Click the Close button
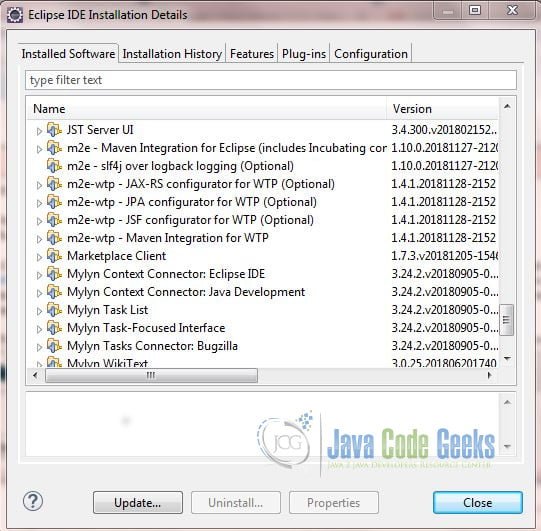The width and height of the screenshot is (541, 531). [x=478, y=503]
